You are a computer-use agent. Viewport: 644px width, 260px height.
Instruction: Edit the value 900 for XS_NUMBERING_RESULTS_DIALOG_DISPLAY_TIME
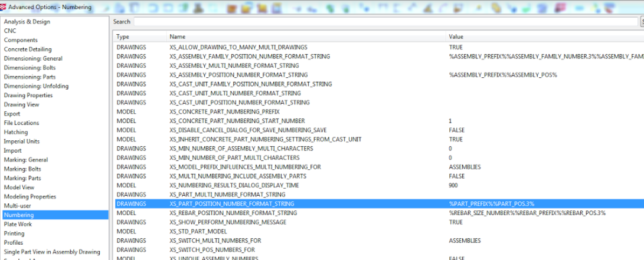[454, 185]
